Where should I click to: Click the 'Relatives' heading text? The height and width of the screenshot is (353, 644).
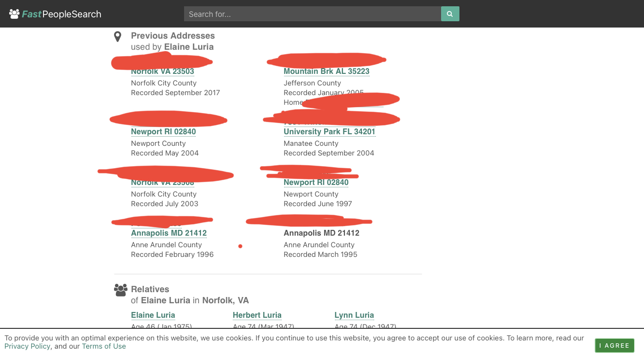[150, 289]
